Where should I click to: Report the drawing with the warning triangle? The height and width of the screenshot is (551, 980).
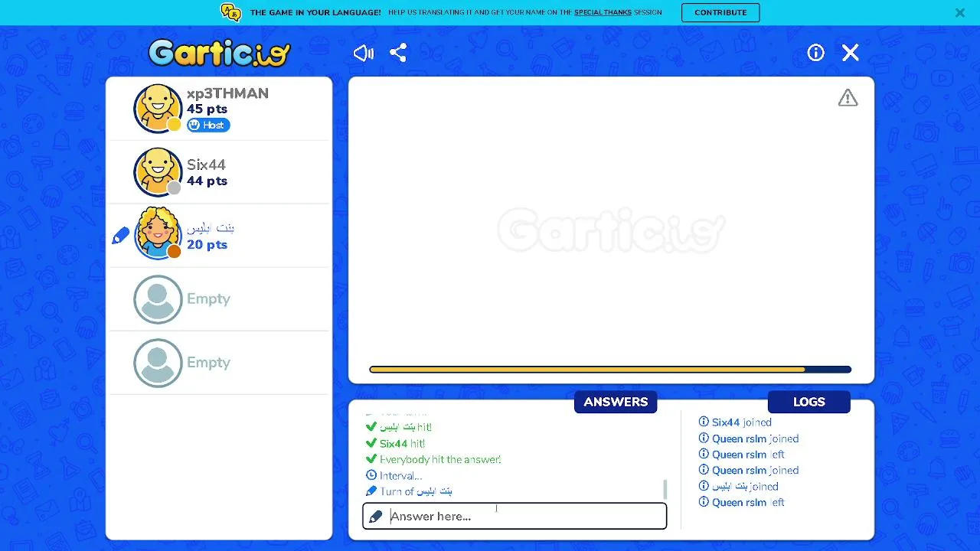pyautogui.click(x=848, y=98)
